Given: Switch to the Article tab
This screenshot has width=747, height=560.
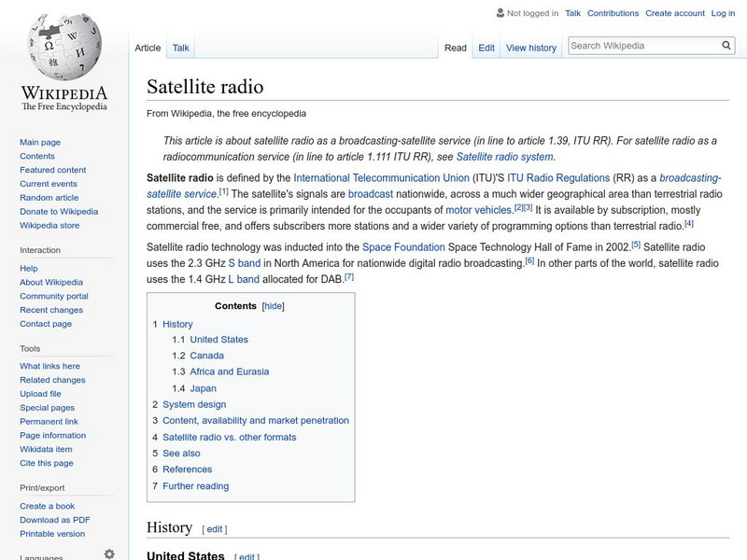Looking at the screenshot, I should [x=148, y=48].
